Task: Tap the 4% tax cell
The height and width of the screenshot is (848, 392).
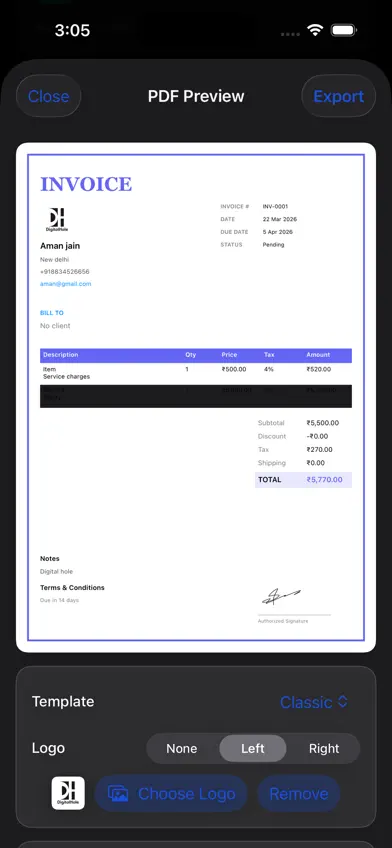Action: [269, 369]
